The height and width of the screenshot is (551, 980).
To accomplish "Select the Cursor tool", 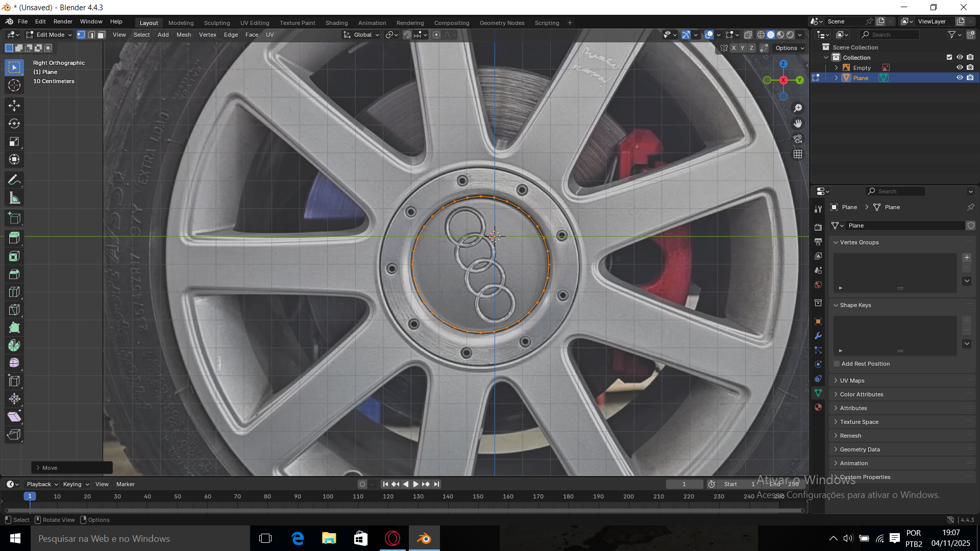I will coord(14,85).
